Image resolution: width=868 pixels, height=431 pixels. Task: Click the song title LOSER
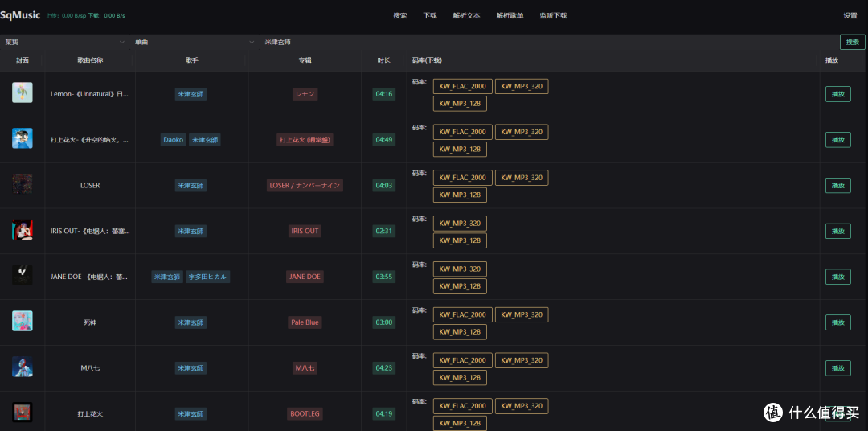coord(90,186)
